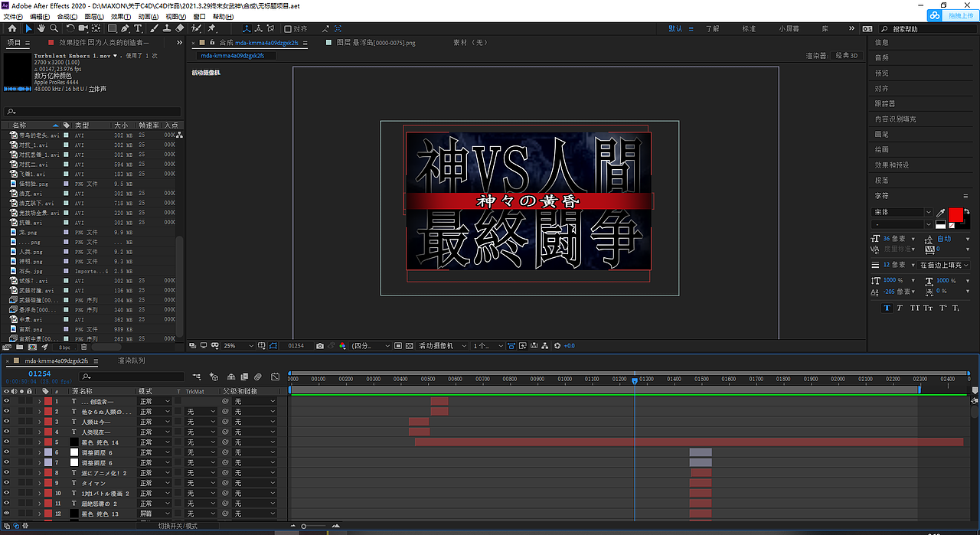Image resolution: width=980 pixels, height=535 pixels.
Task: Open layer 12 blending mode 屏幕 dropdown
Action: (x=155, y=514)
